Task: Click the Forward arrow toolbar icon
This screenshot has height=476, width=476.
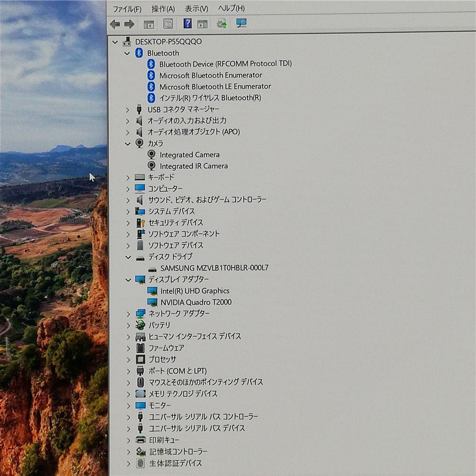Action: coord(129,24)
